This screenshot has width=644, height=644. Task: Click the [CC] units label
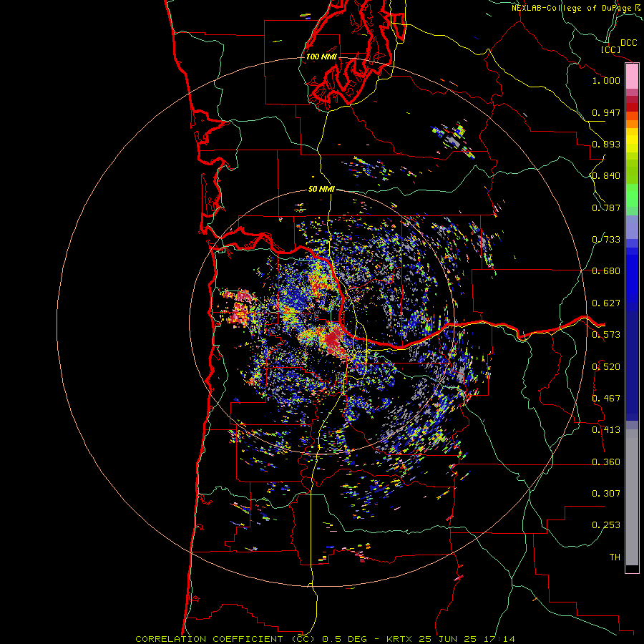(x=610, y=49)
